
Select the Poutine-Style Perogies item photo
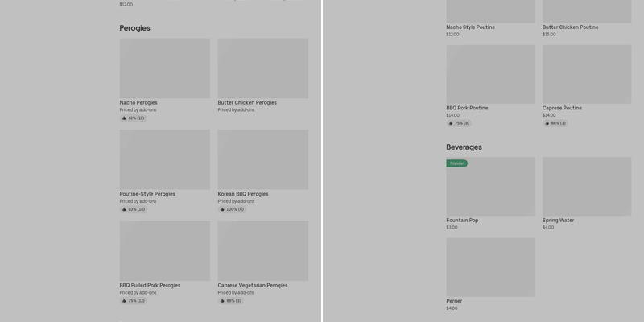pos(164,159)
